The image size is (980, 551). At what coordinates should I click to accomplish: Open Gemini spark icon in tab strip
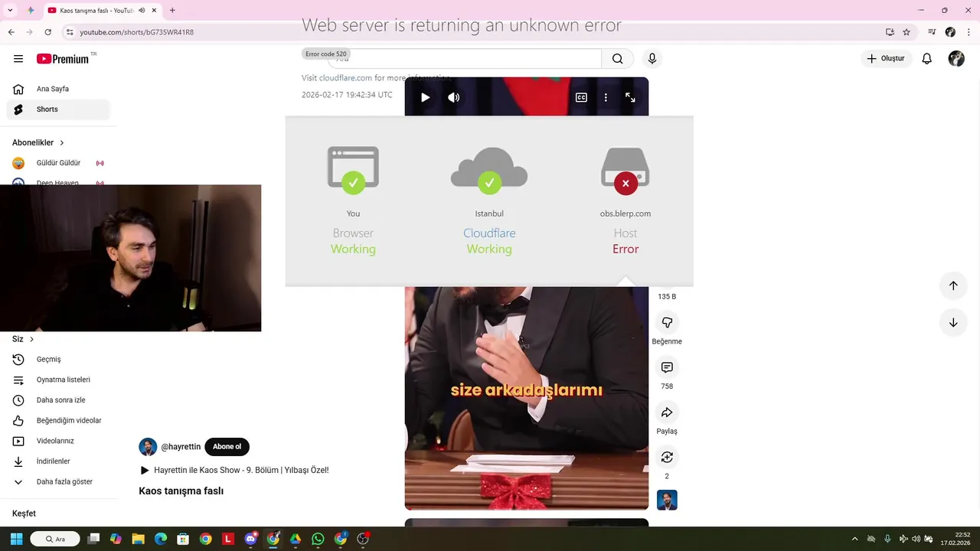tap(31, 11)
